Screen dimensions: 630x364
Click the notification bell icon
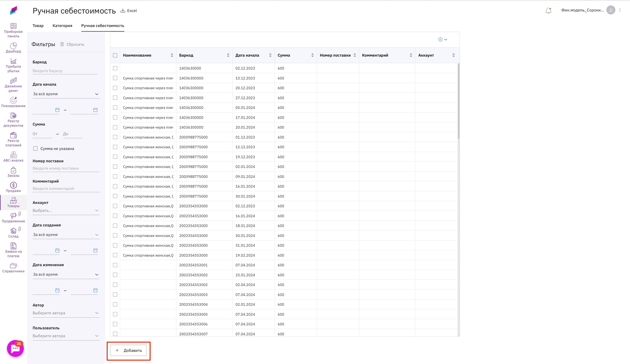point(548,10)
